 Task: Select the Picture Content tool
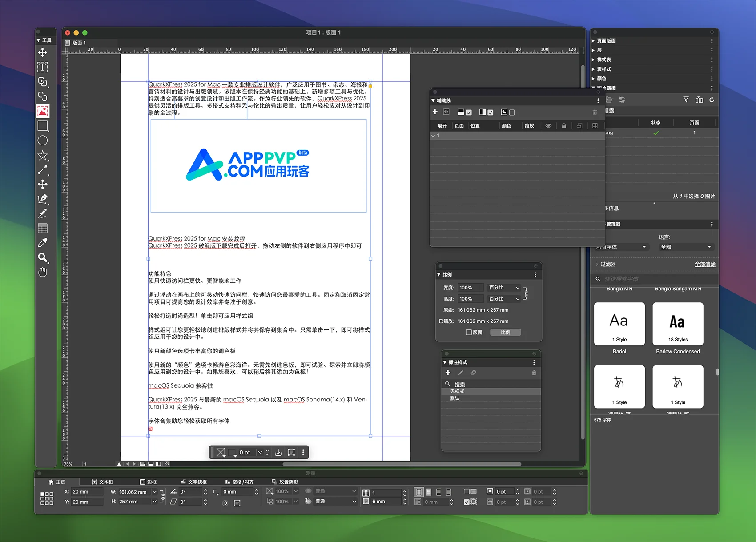(x=43, y=111)
